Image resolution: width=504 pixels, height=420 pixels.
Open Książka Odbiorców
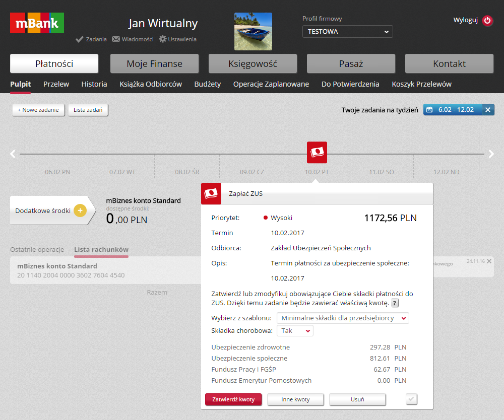(x=151, y=84)
